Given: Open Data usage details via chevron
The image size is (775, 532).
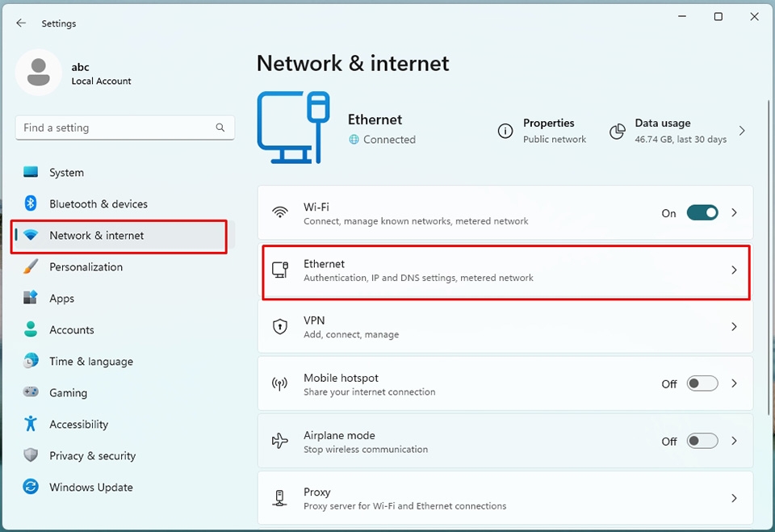Looking at the screenshot, I should 741,130.
